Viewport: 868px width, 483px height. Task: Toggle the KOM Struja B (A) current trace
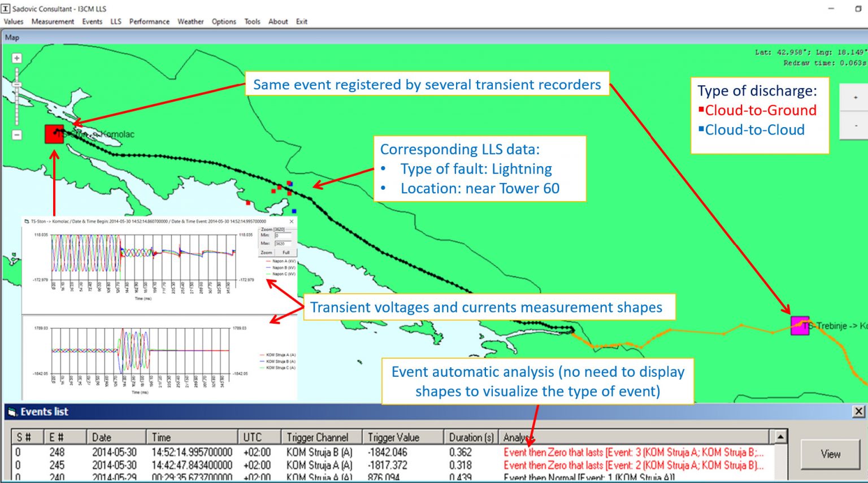(x=281, y=360)
